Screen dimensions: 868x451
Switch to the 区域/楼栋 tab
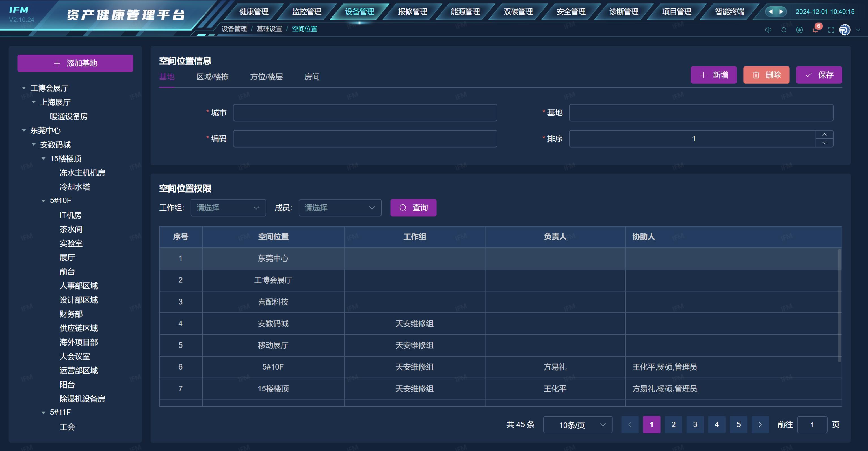(212, 77)
